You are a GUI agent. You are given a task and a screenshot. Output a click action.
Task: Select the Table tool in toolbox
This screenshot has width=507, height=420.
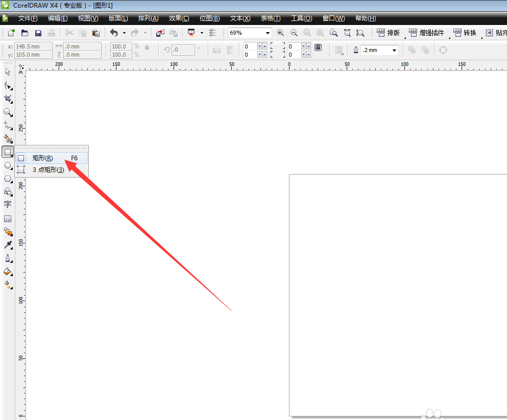tap(8, 218)
